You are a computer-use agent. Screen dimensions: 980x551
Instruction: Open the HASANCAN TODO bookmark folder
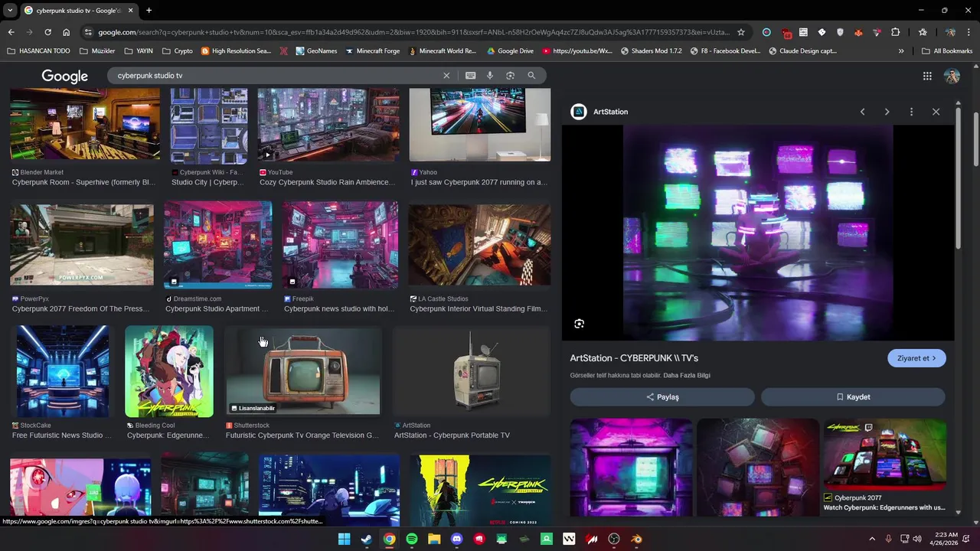point(38,51)
